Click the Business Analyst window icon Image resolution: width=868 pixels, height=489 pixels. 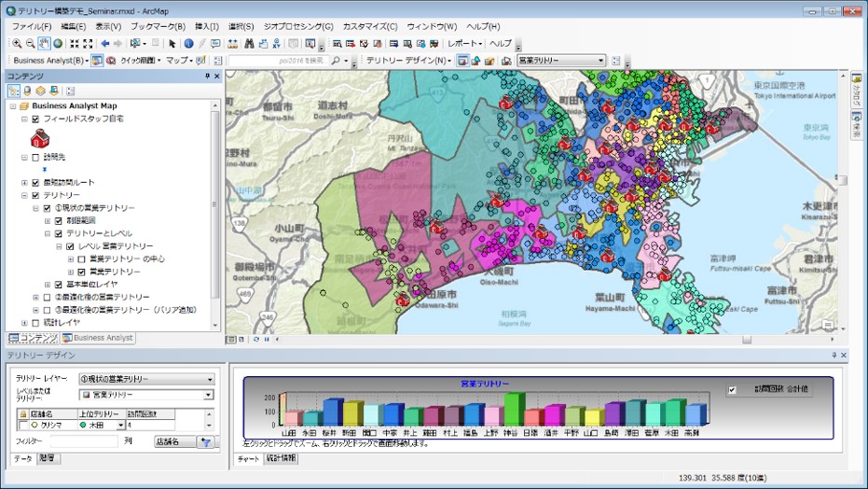pyautogui.click(x=97, y=61)
